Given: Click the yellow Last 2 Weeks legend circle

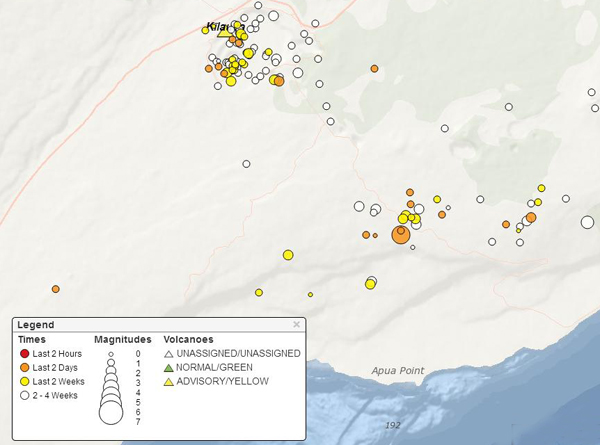Looking at the screenshot, I should [x=24, y=381].
